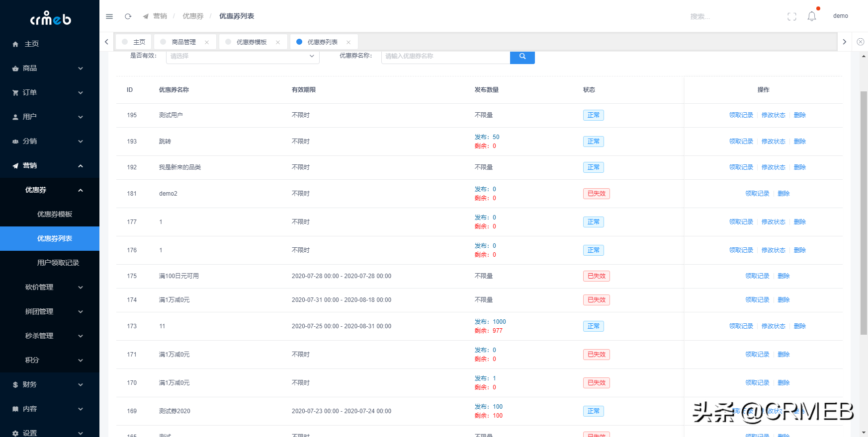Screen dimensions: 868x437
Task: Expand the 订单 sidebar menu
Action: [50, 92]
